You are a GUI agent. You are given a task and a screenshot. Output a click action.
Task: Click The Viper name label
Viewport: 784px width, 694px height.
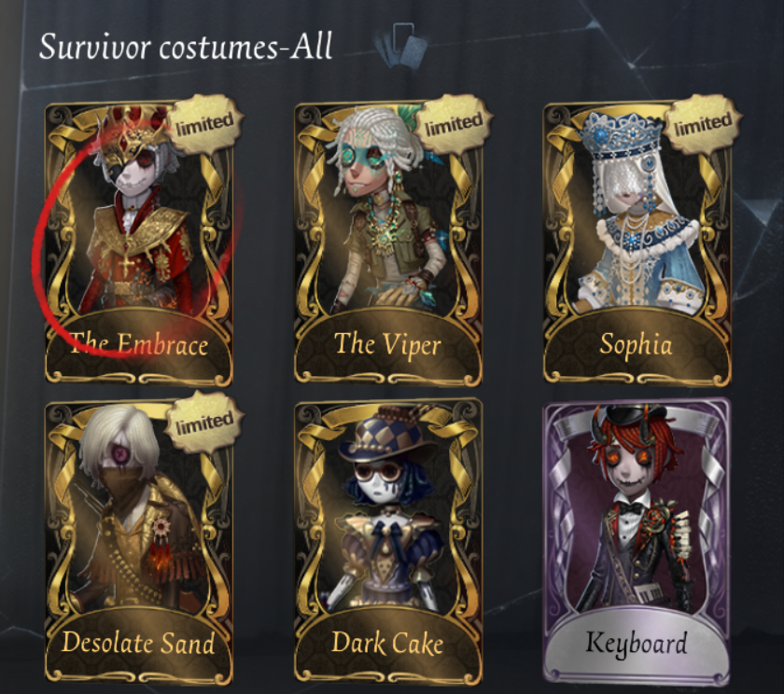(387, 344)
